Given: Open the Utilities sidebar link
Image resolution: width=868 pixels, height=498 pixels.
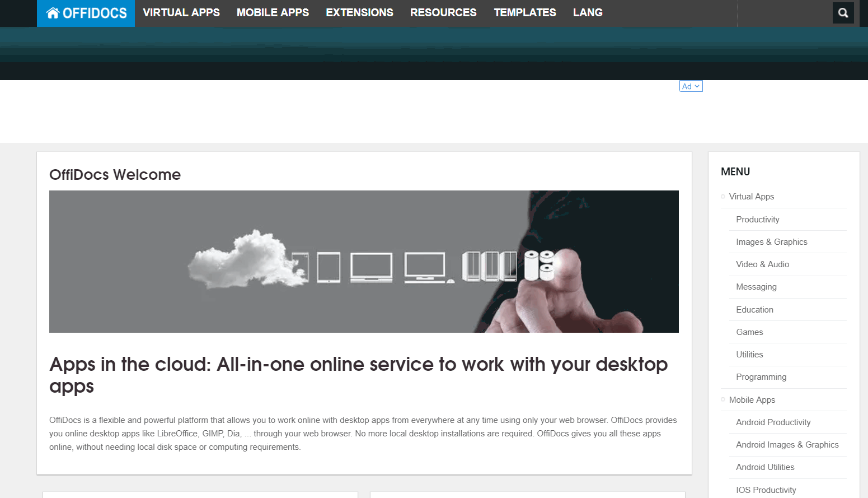Looking at the screenshot, I should click(750, 355).
